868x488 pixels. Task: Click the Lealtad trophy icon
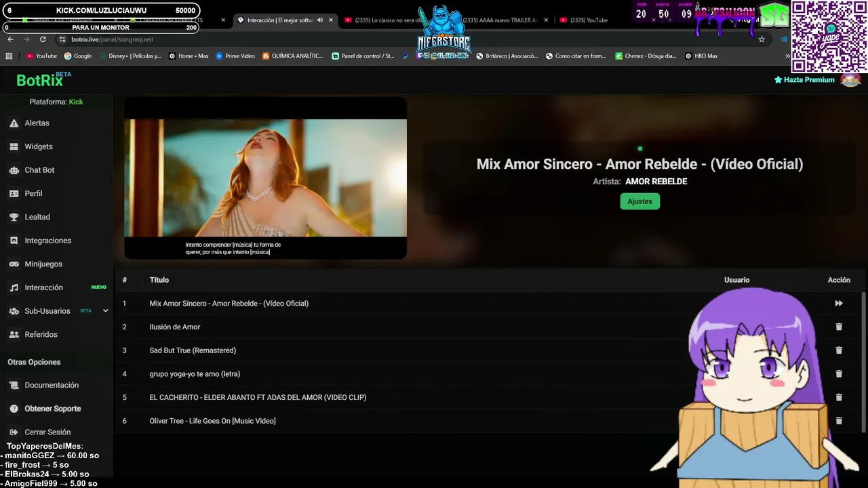pos(14,217)
